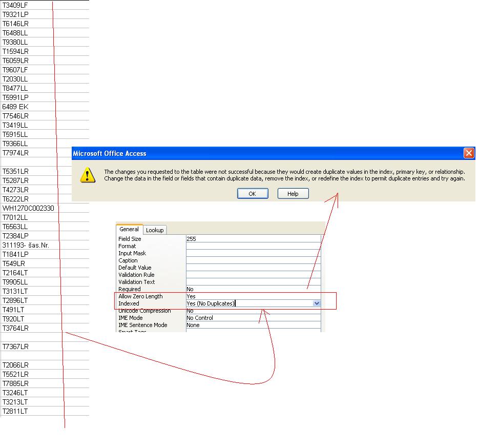Viewport: 479px width, 448px height.
Task: Select cell T2030LL in the list
Action: click(x=45, y=79)
